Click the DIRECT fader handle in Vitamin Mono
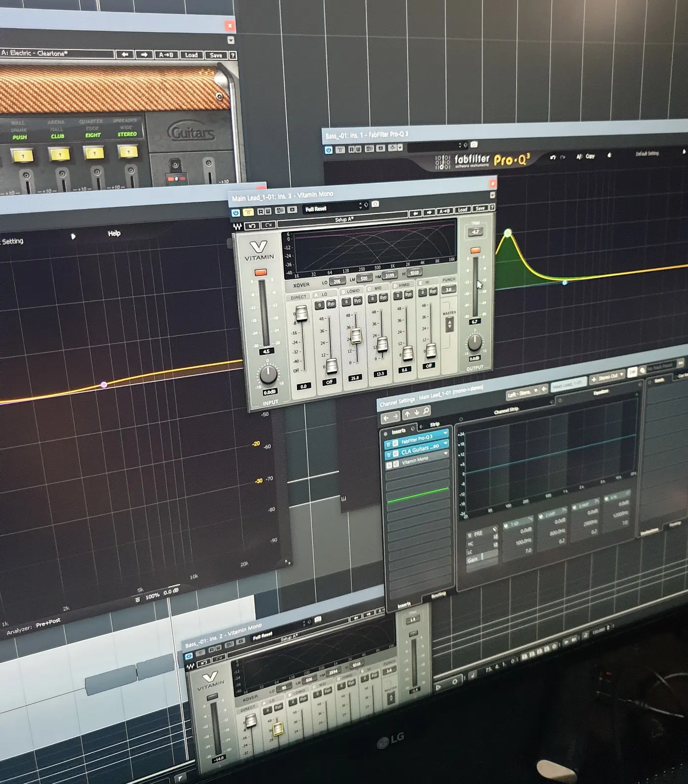 tap(301, 313)
